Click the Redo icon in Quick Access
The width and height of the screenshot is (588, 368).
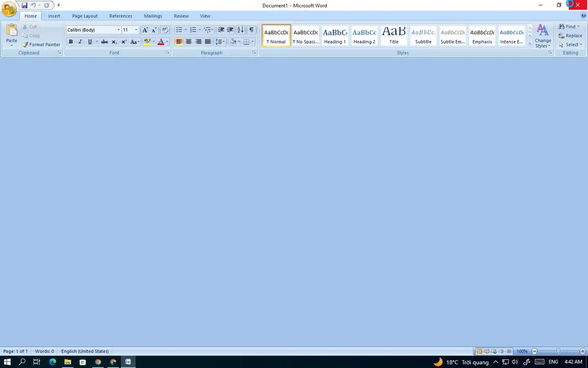click(47, 5)
